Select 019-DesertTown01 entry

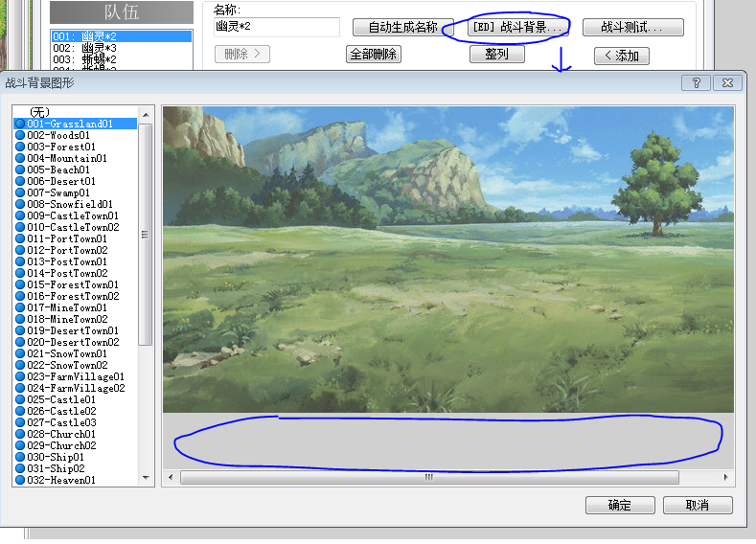point(75,331)
